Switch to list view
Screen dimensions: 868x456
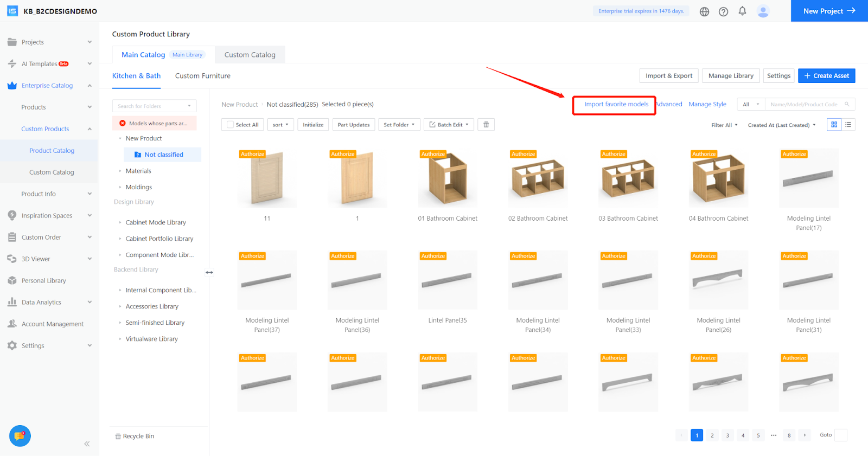848,125
